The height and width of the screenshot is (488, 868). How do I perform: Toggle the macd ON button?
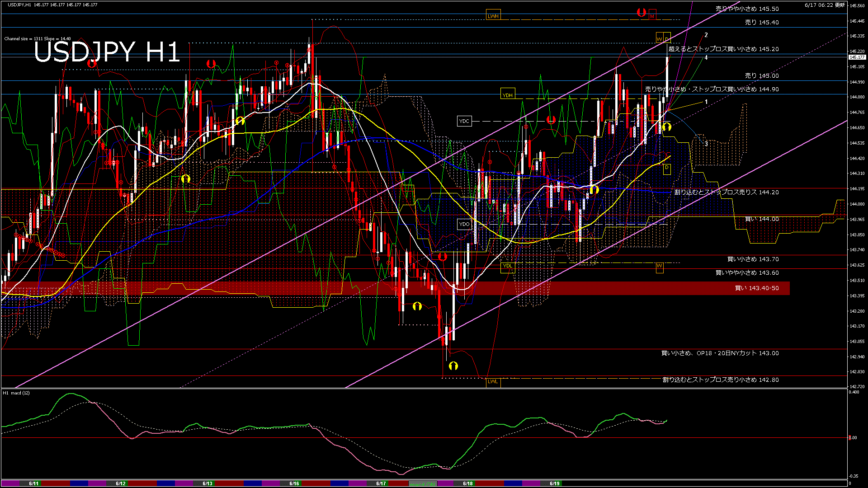click(423, 484)
